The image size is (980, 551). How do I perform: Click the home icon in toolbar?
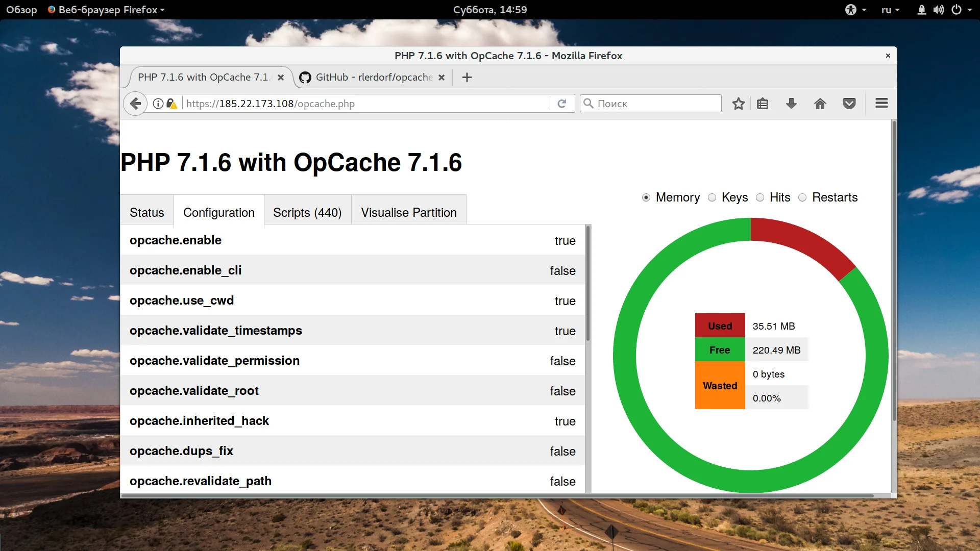[x=820, y=104]
